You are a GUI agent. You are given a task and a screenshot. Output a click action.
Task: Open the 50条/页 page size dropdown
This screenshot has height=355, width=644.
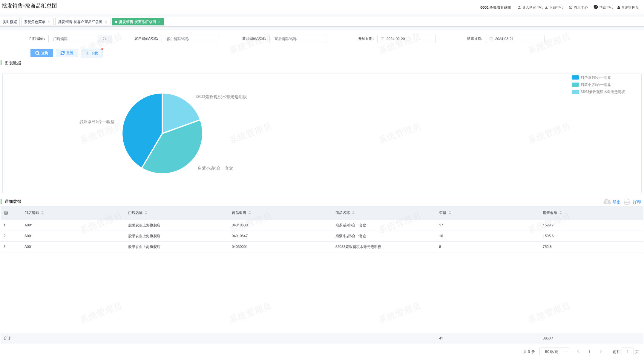[554, 351]
